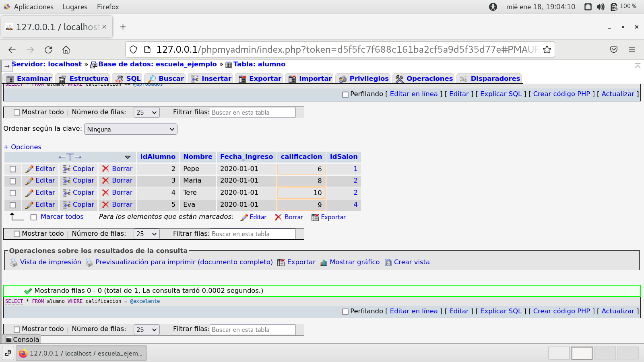Bookmark this page with the star icon

(x=547, y=49)
